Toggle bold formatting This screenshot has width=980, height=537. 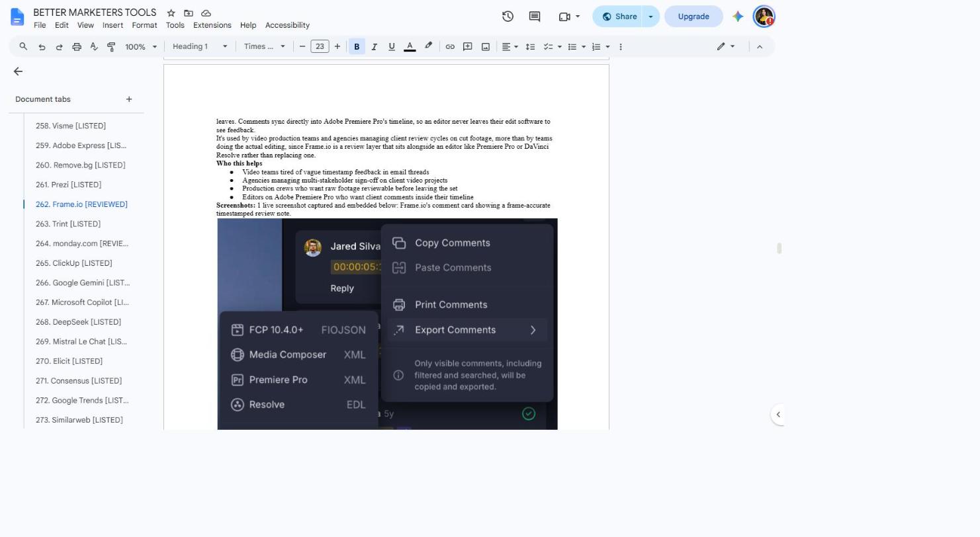pos(357,46)
